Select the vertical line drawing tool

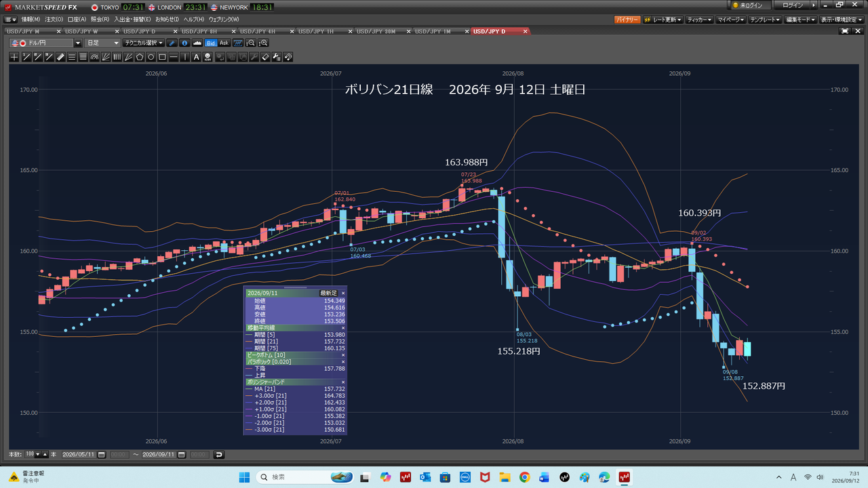[x=186, y=57]
